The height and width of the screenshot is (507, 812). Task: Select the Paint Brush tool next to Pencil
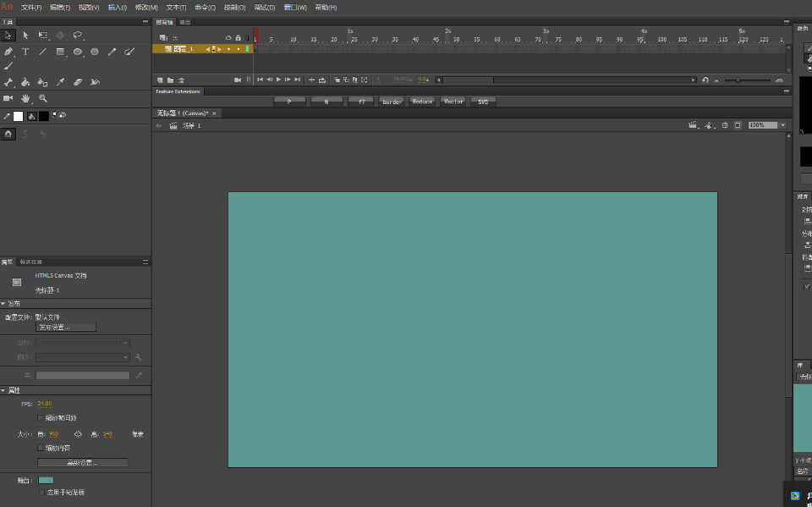click(x=129, y=52)
